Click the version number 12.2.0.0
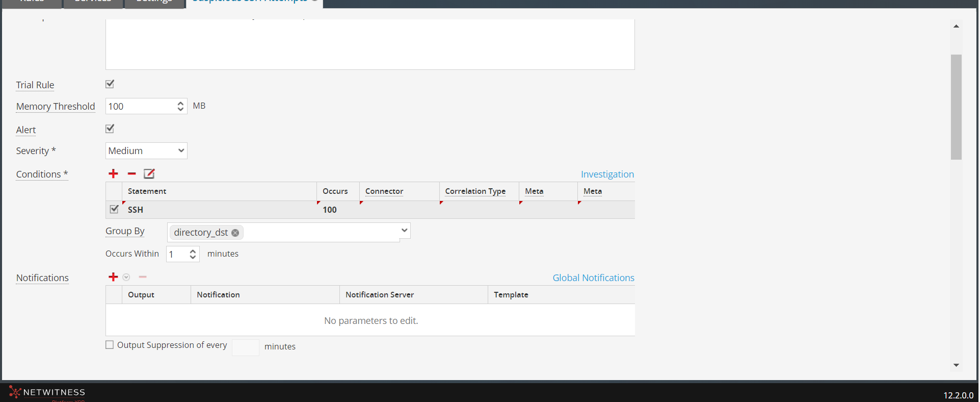 point(958,395)
